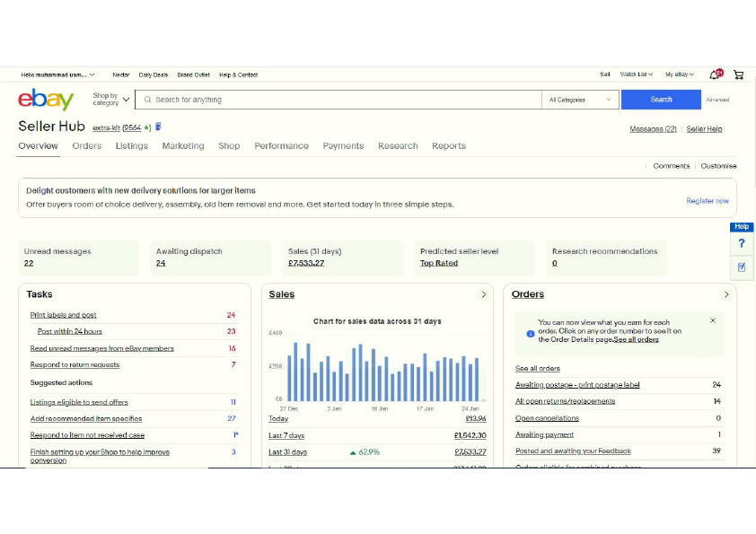Viewport: 756px width, 534px height.
Task: Open the Watch List dropdown
Action: [636, 74]
